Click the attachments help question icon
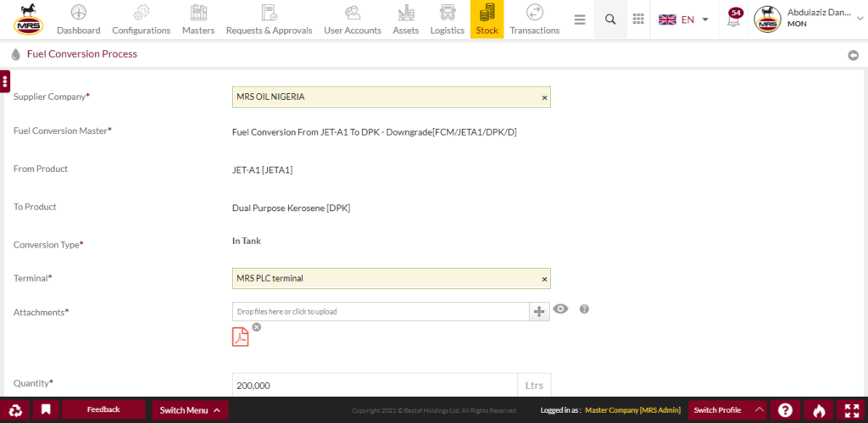868x423 pixels. click(x=584, y=309)
